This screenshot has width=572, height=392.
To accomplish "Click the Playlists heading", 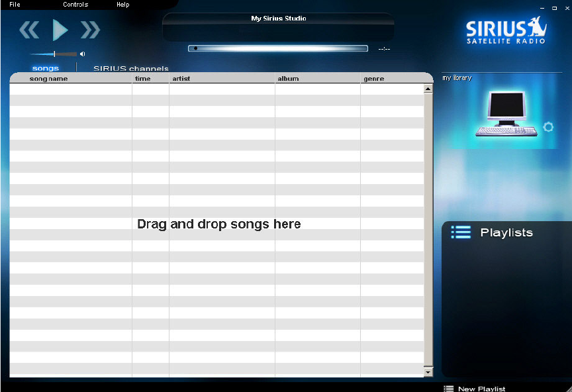I will coord(506,232).
